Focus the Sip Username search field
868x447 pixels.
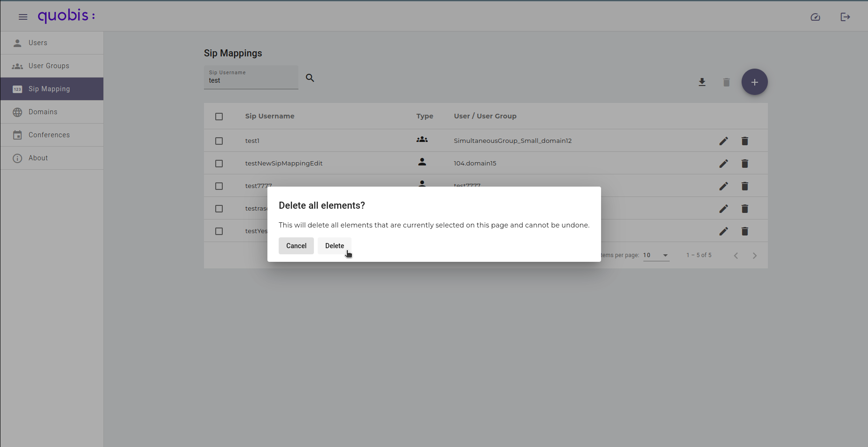point(251,77)
